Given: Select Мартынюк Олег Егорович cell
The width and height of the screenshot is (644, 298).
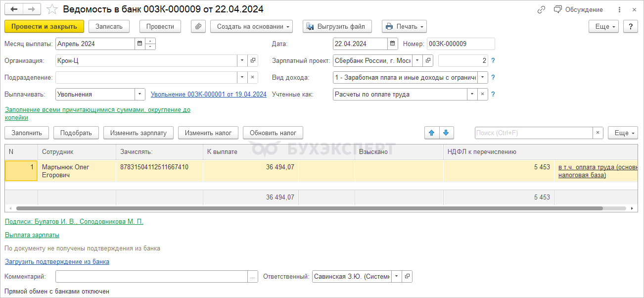Looking at the screenshot, I should pos(77,171).
